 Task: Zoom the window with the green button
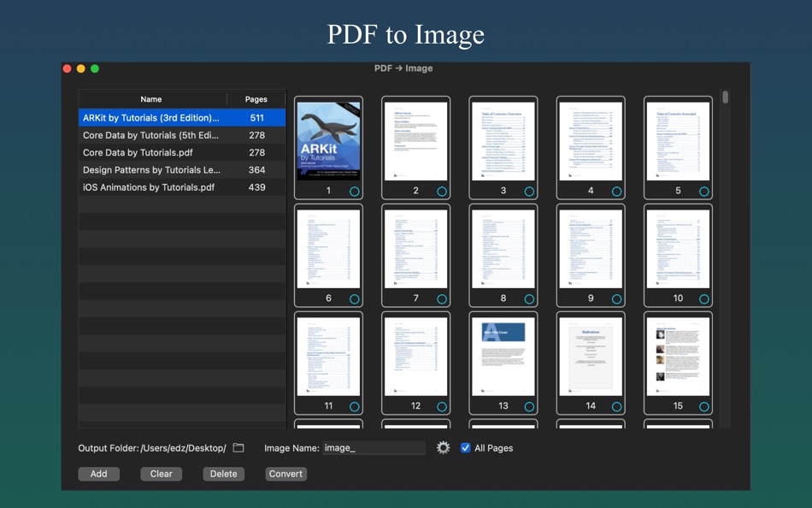95,68
